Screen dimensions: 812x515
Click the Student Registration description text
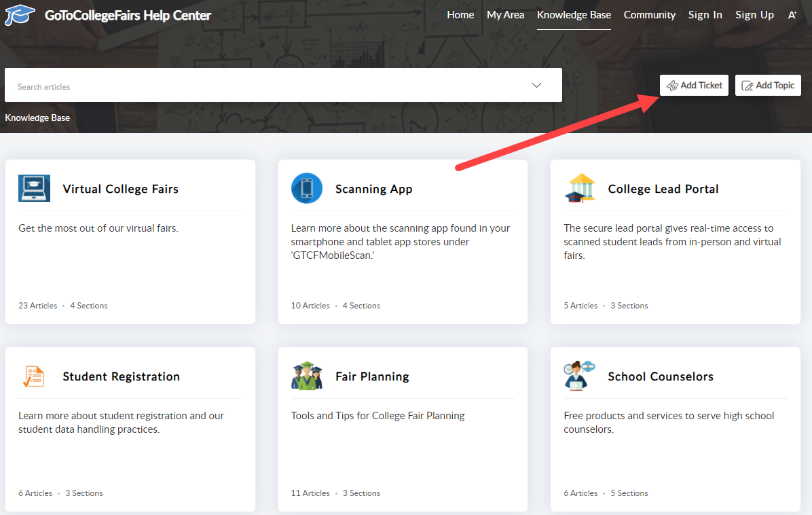coord(121,422)
